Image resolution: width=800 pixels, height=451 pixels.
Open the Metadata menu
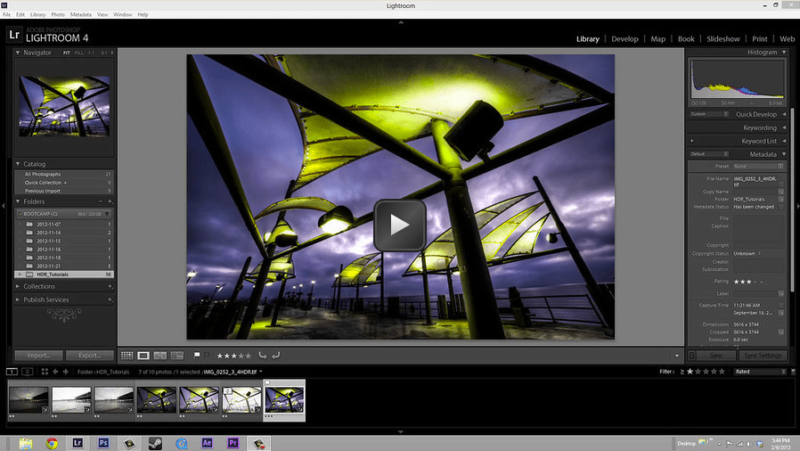pos(81,15)
